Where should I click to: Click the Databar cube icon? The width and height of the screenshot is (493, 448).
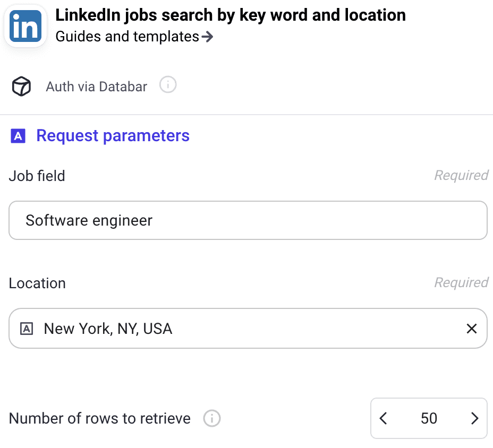click(x=21, y=86)
